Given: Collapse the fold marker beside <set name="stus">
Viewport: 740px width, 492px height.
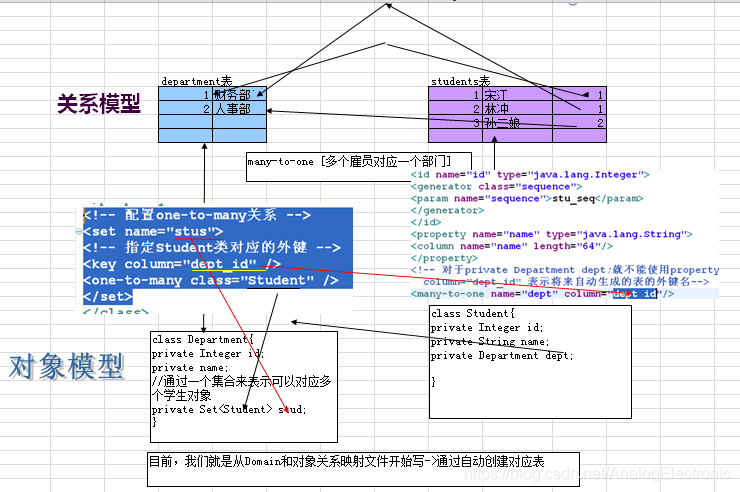Looking at the screenshot, I should tap(79, 232).
